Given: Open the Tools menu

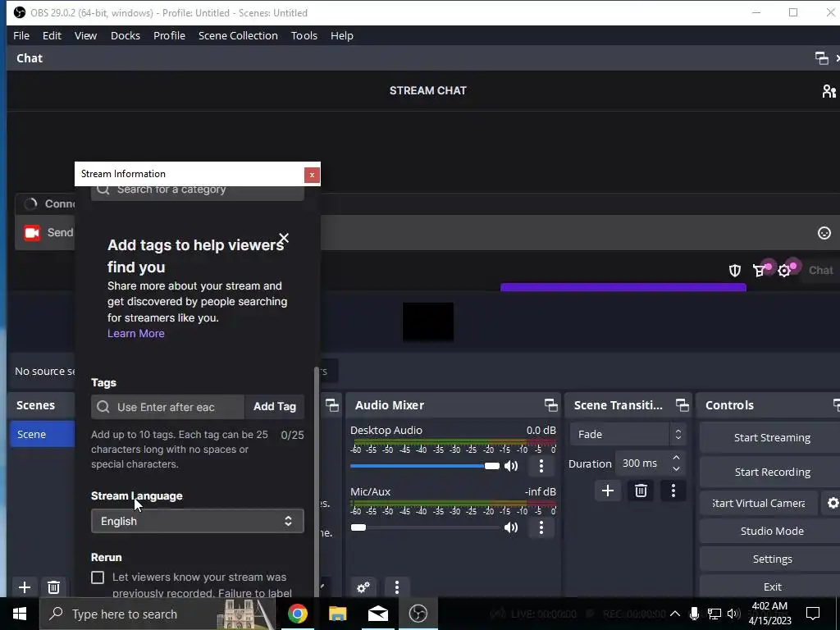Looking at the screenshot, I should (x=304, y=35).
